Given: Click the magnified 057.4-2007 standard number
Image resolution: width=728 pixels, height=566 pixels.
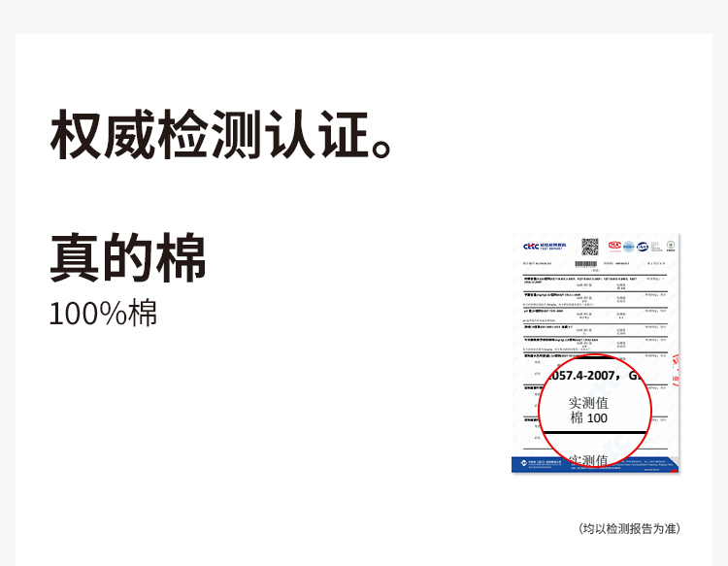Looking at the screenshot, I should click(582, 376).
